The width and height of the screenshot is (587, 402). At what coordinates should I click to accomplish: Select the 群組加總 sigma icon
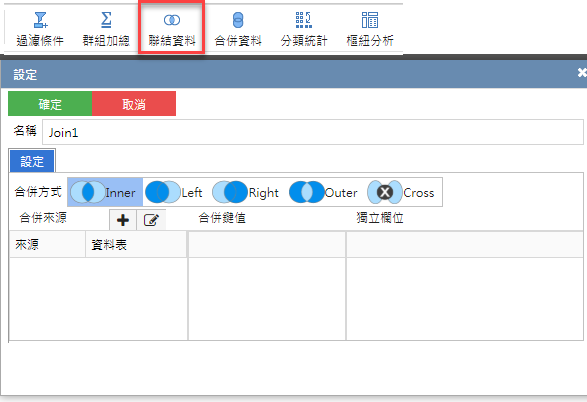(x=106, y=19)
